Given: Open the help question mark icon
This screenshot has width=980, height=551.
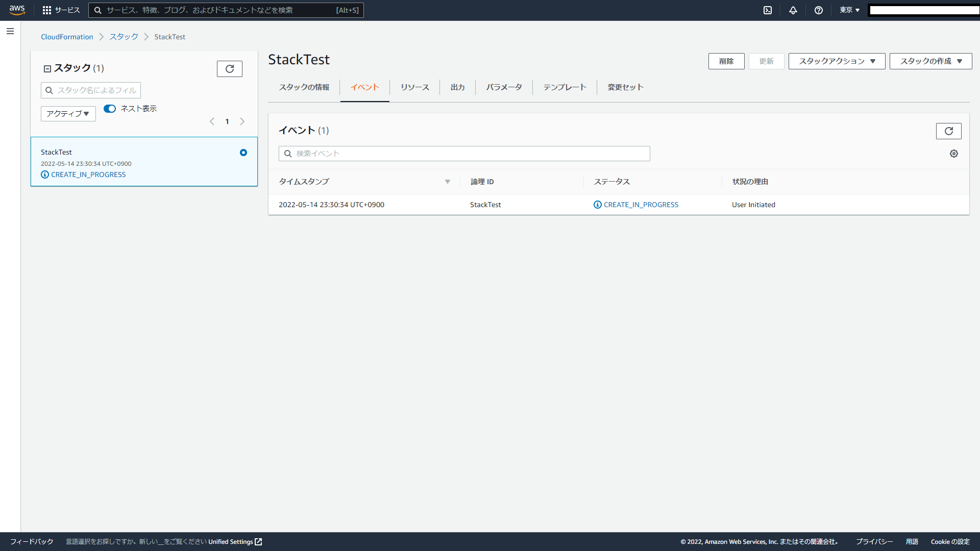Looking at the screenshot, I should tap(819, 10).
